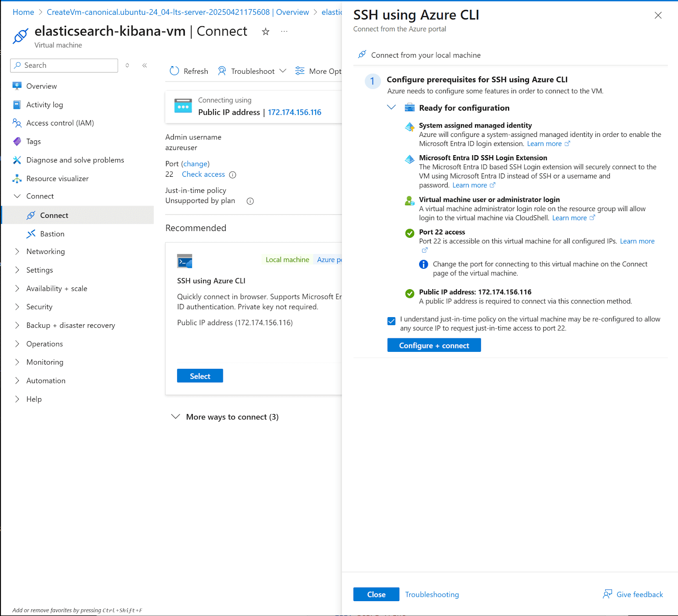The height and width of the screenshot is (616, 678).
Task: Open the Tags section
Action: point(33,141)
